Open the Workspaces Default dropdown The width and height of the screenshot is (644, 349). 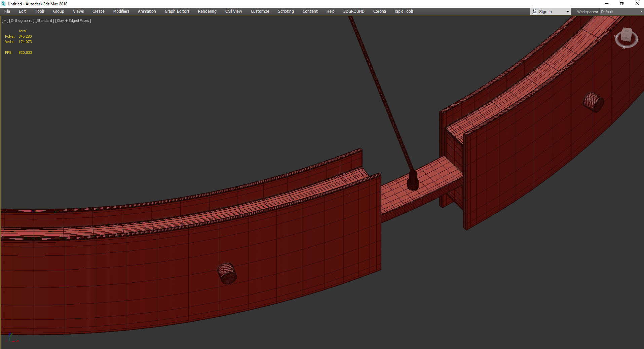(x=621, y=12)
